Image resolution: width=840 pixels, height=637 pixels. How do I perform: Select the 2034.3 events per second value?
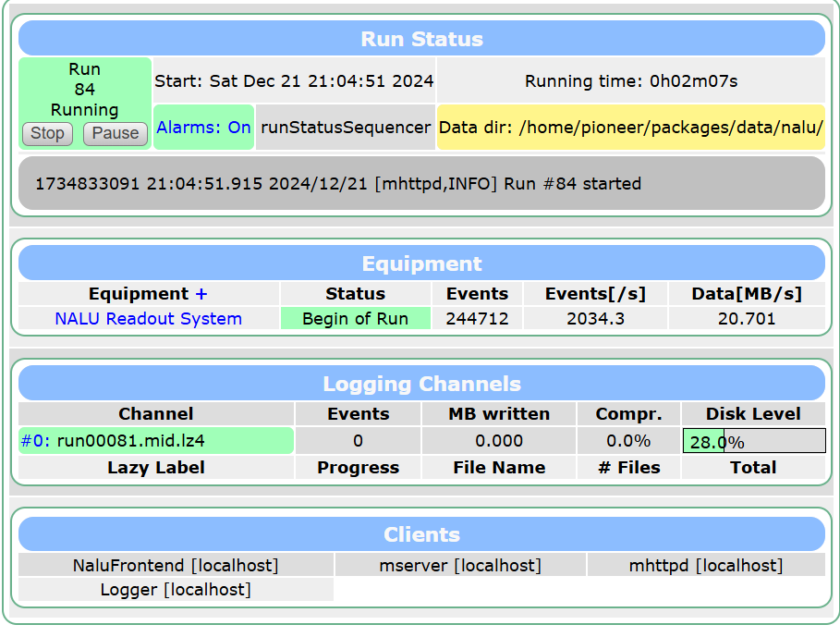coord(595,319)
